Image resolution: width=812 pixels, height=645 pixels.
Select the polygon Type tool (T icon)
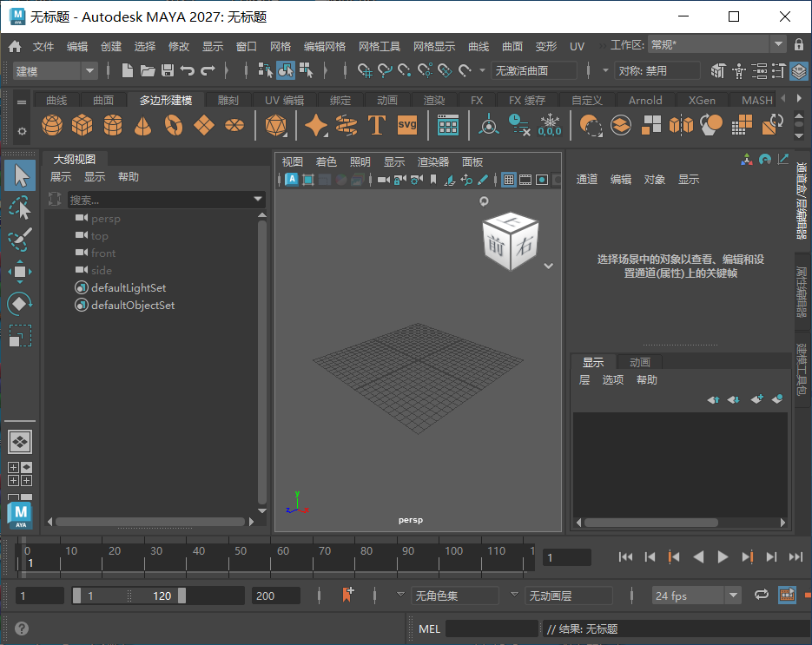coord(377,126)
